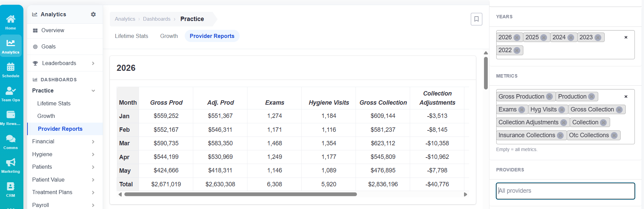Open the Home sidebar icon

(11, 22)
